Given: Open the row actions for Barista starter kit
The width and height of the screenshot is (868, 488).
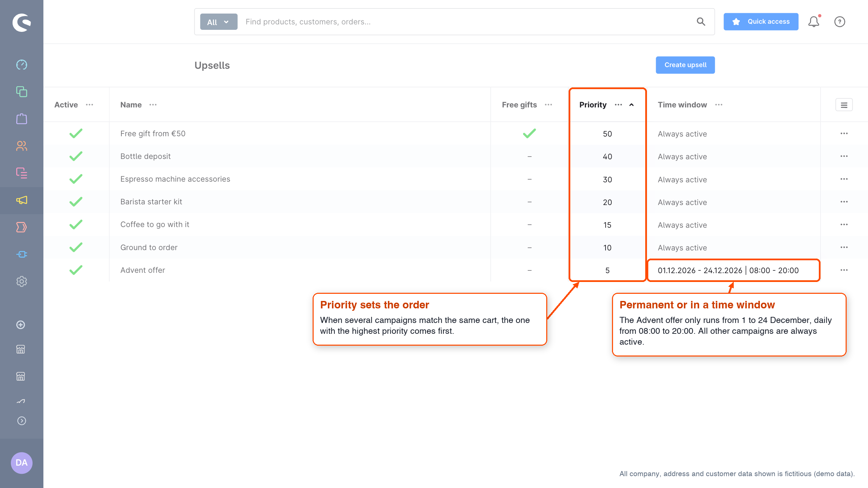Looking at the screenshot, I should 844,202.
